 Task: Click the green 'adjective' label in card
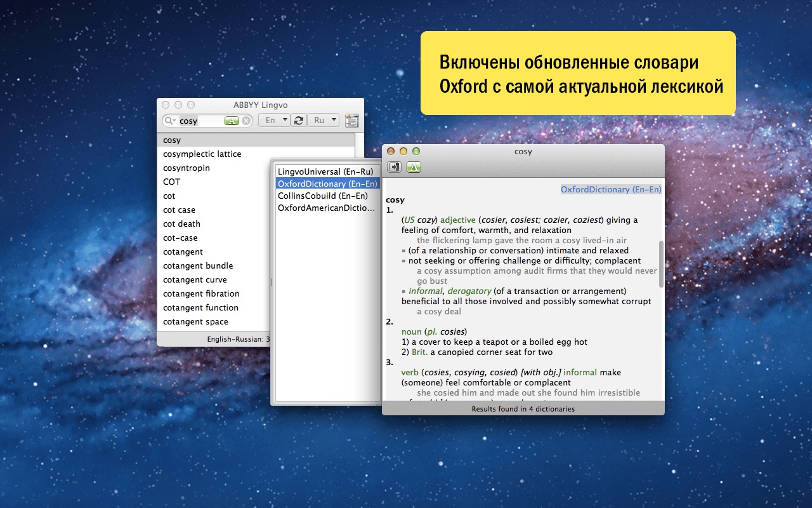(x=458, y=220)
